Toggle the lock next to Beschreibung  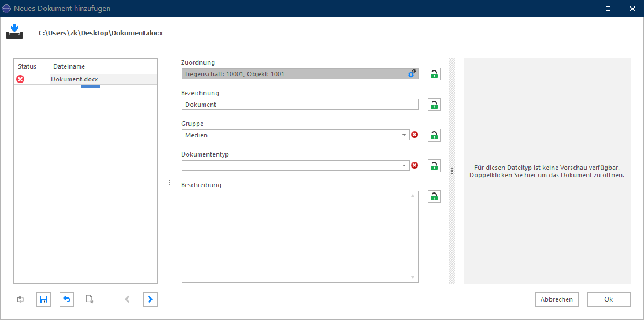(x=434, y=196)
